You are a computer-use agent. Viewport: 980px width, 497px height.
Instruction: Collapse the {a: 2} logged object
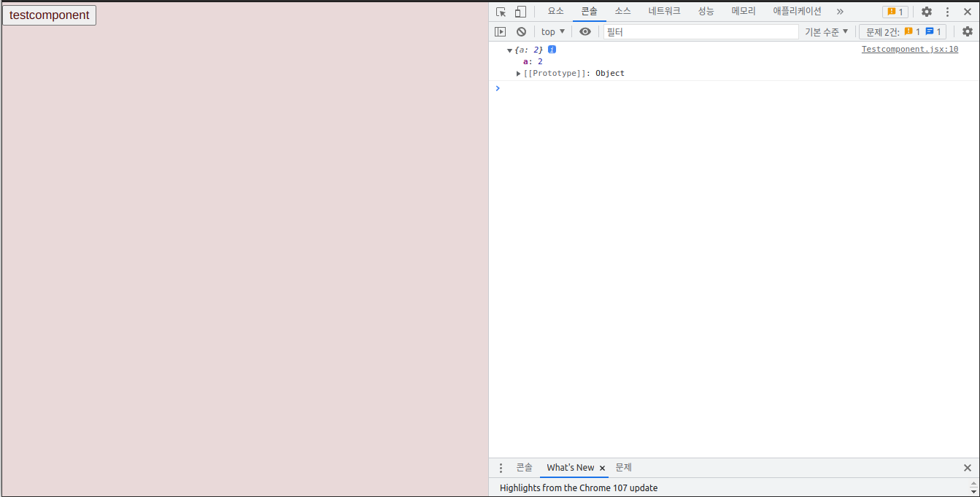tap(509, 50)
